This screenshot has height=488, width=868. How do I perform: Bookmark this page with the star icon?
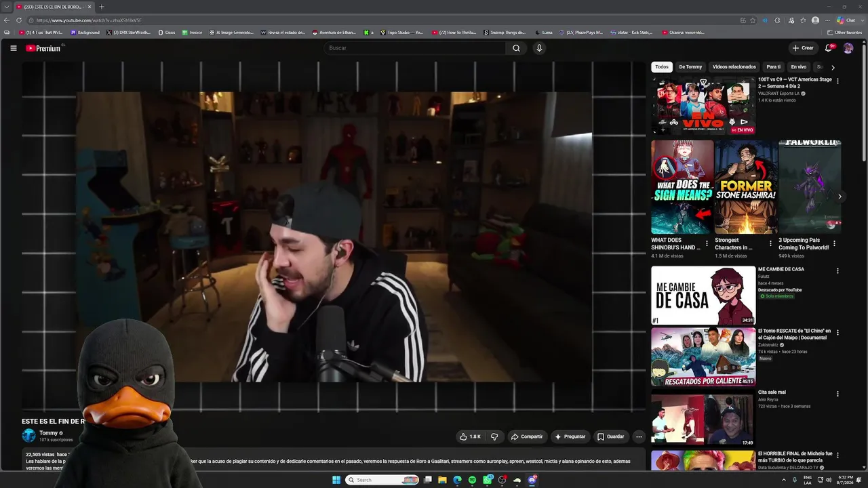753,20
